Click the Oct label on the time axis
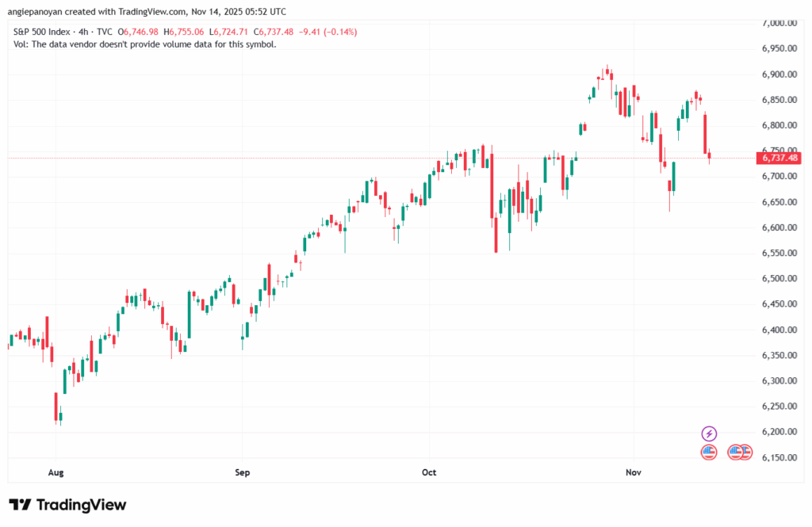The image size is (812, 527). click(x=429, y=473)
